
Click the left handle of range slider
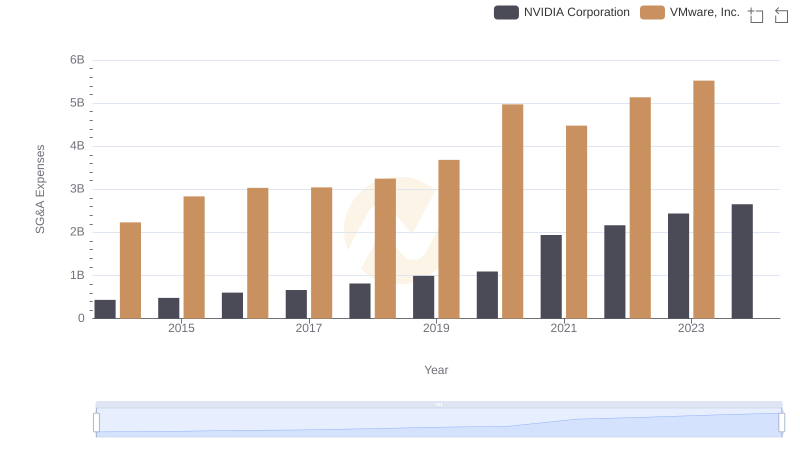click(96, 423)
